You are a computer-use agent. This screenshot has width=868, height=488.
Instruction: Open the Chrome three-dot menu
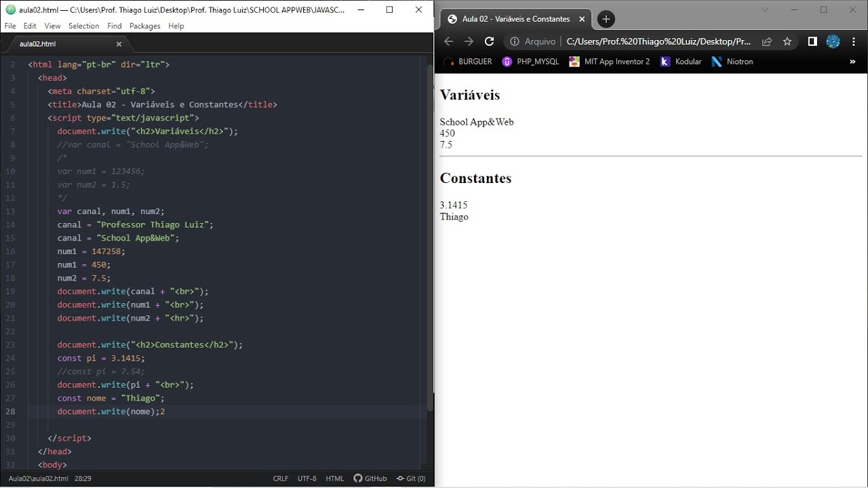[853, 41]
